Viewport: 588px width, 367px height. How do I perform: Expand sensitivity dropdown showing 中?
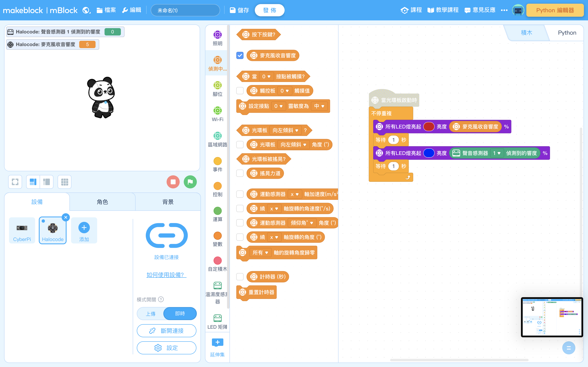[319, 106]
